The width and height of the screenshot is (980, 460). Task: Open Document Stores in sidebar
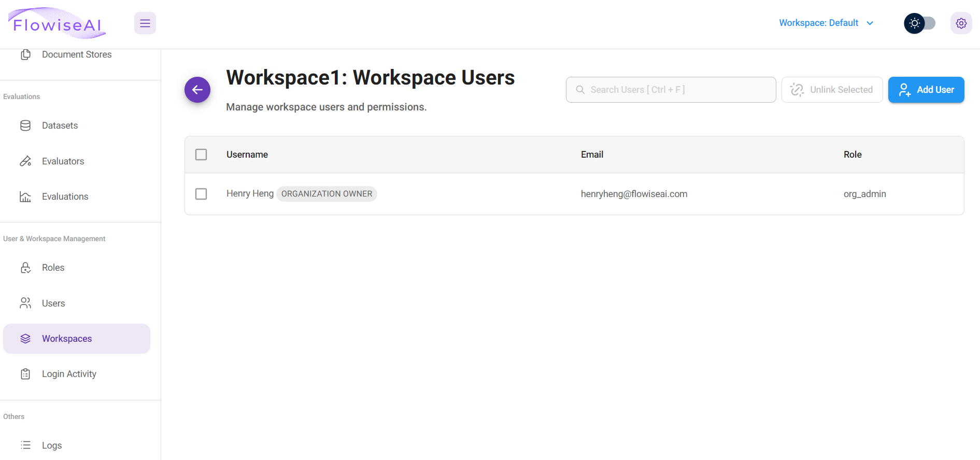(x=77, y=54)
